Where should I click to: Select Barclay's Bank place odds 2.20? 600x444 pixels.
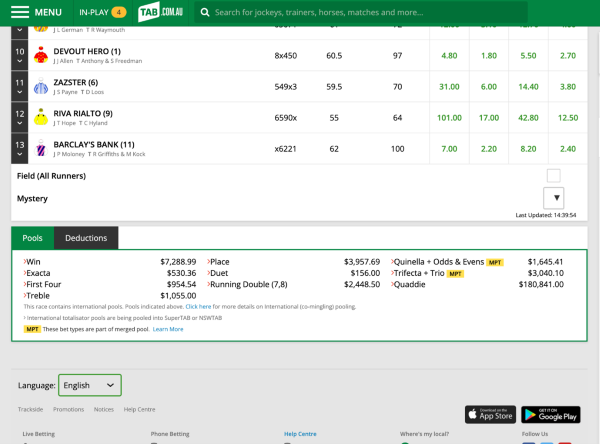click(x=489, y=149)
